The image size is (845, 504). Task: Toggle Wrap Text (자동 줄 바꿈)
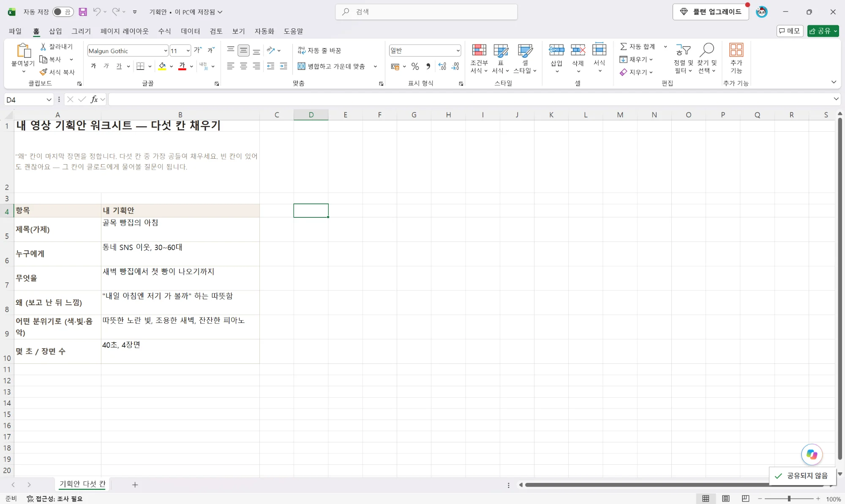point(319,50)
